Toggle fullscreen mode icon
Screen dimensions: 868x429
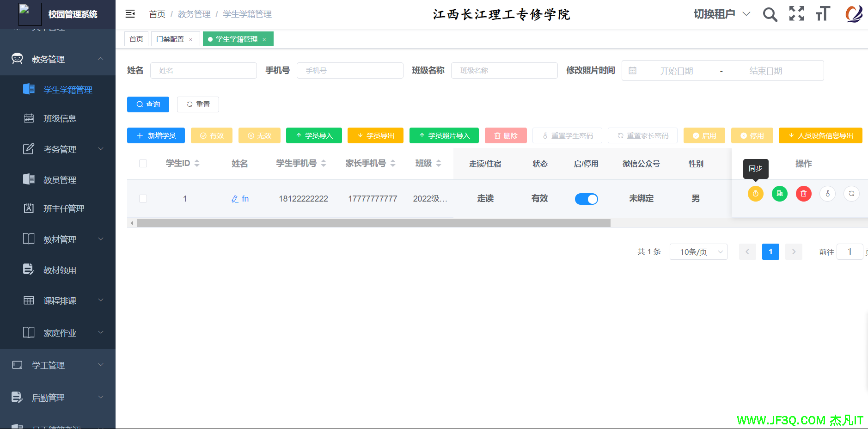point(796,14)
